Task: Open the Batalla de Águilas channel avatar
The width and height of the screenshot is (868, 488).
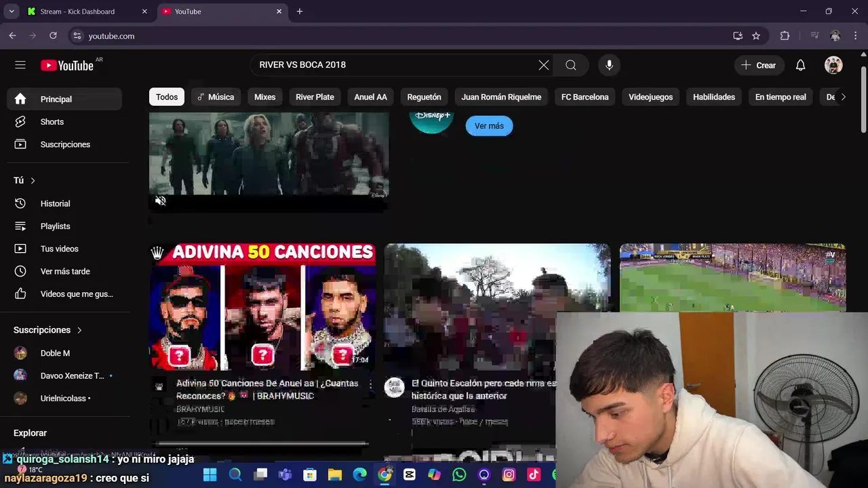Action: click(x=394, y=388)
